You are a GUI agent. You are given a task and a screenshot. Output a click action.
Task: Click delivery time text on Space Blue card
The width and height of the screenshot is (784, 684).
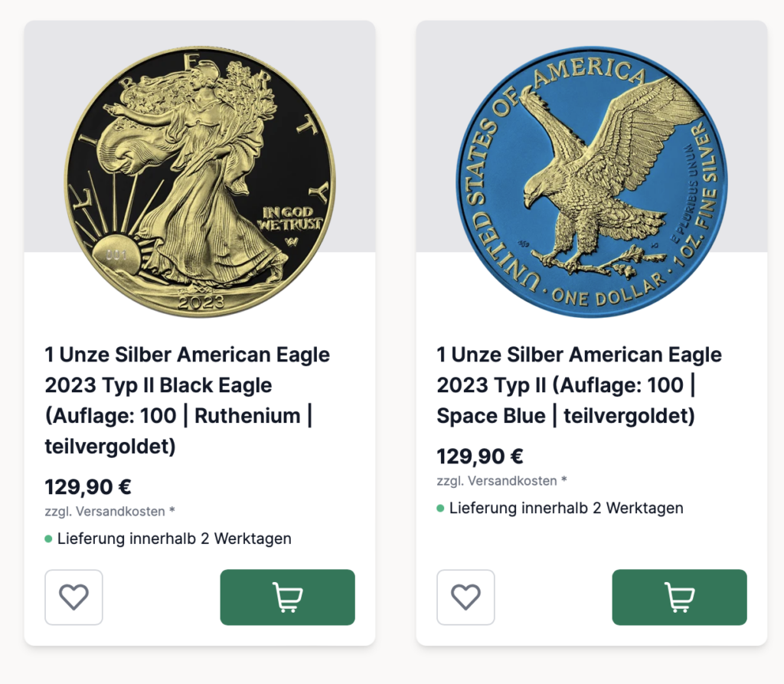(x=567, y=509)
